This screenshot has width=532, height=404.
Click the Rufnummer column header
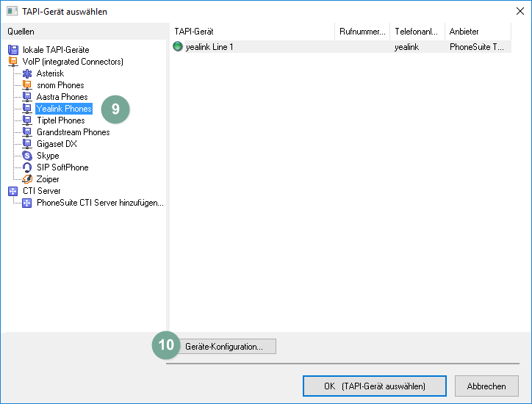pos(362,32)
